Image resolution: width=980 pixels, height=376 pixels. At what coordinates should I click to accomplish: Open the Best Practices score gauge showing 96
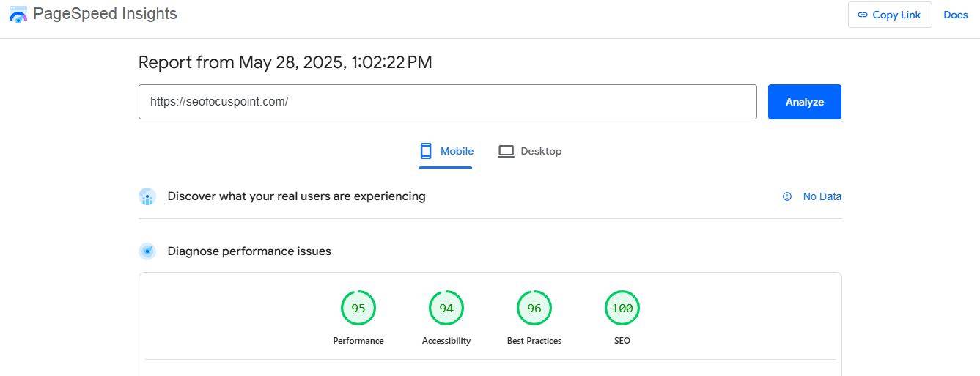coord(534,309)
